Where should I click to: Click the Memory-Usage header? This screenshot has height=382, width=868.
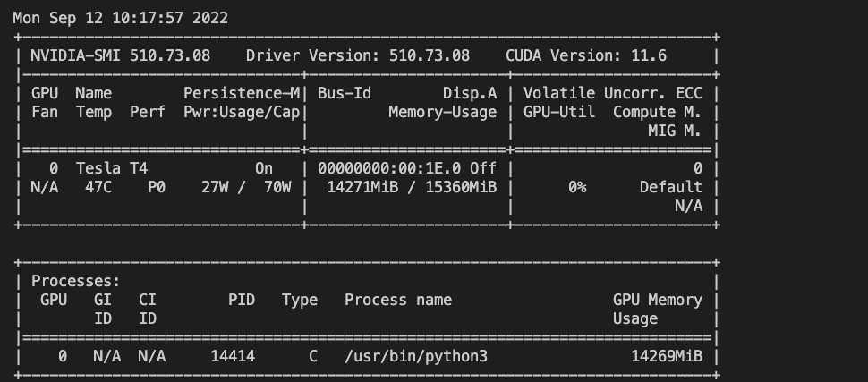coord(442,113)
